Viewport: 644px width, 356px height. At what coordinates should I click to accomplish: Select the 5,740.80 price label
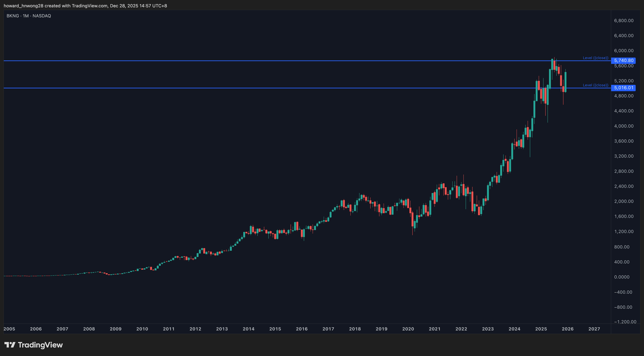tap(624, 60)
